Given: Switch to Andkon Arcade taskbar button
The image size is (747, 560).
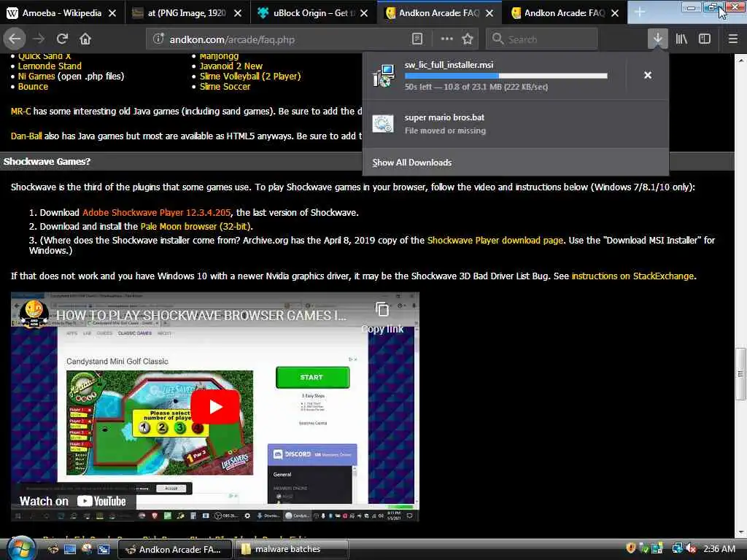Looking at the screenshot, I should pos(174,549).
